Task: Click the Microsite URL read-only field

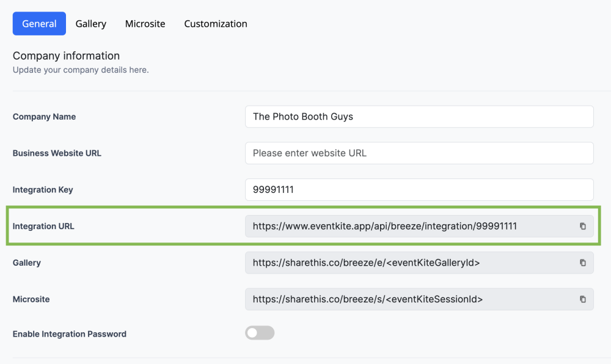Action: 409,300
